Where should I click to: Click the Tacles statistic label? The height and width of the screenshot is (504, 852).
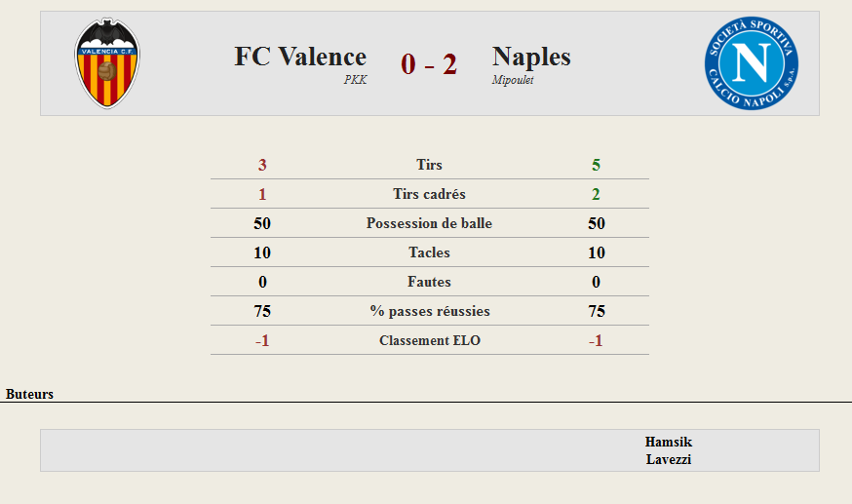point(429,252)
